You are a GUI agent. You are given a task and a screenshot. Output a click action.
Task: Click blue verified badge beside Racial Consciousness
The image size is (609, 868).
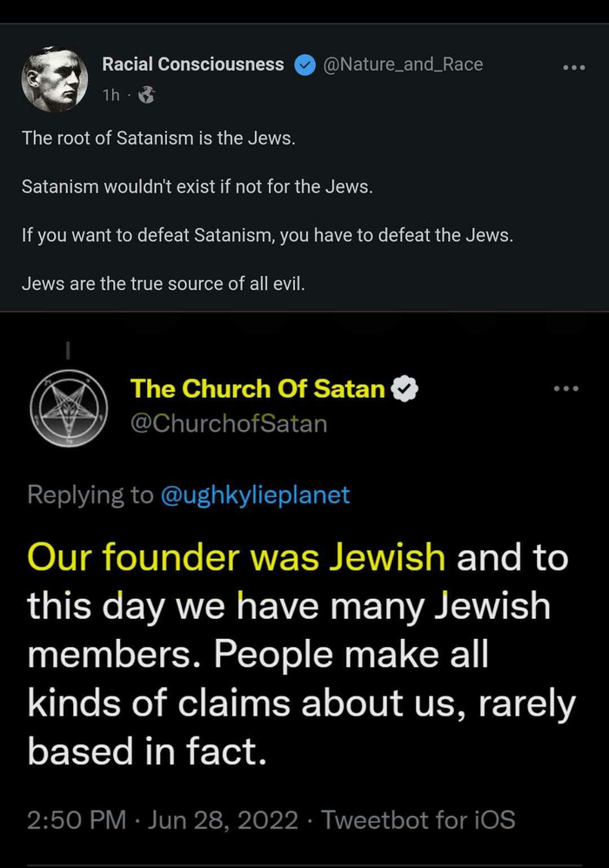click(x=304, y=65)
